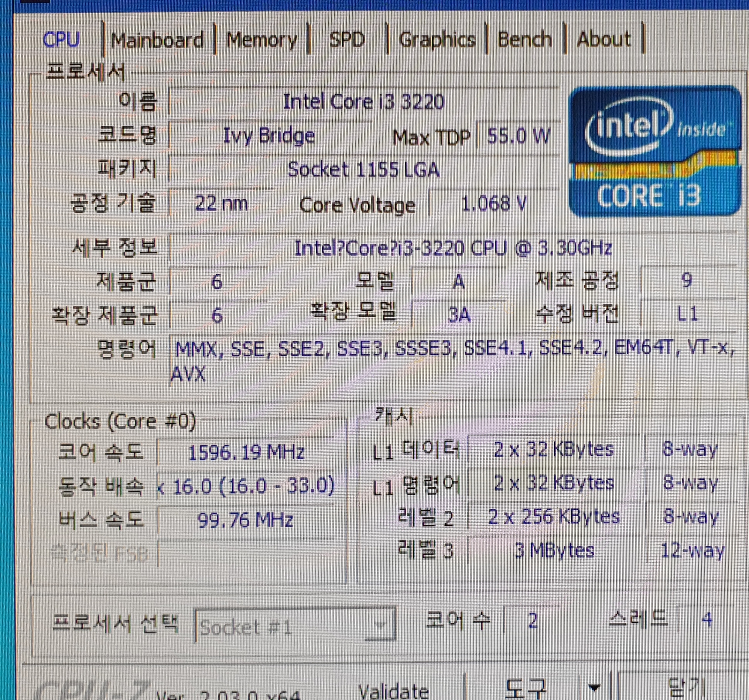Select the CPU tab
Viewport: 749px width, 700px height.
click(x=61, y=40)
